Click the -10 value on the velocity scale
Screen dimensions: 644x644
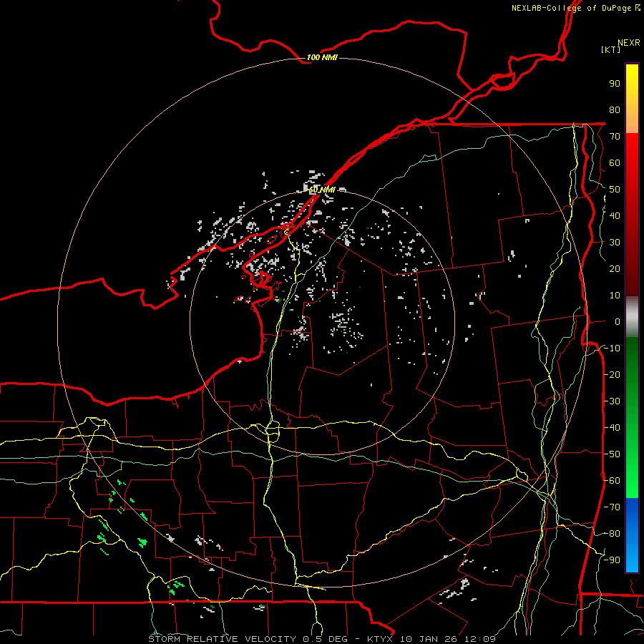(612, 348)
